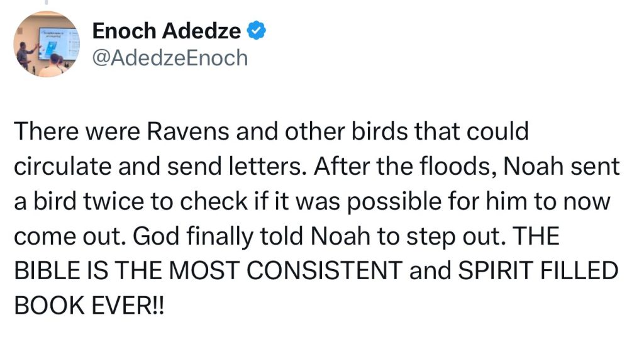Click "BOOK EVER!!" on the last line
Image resolution: width=644 pixels, height=349 pixels.
tap(89, 306)
